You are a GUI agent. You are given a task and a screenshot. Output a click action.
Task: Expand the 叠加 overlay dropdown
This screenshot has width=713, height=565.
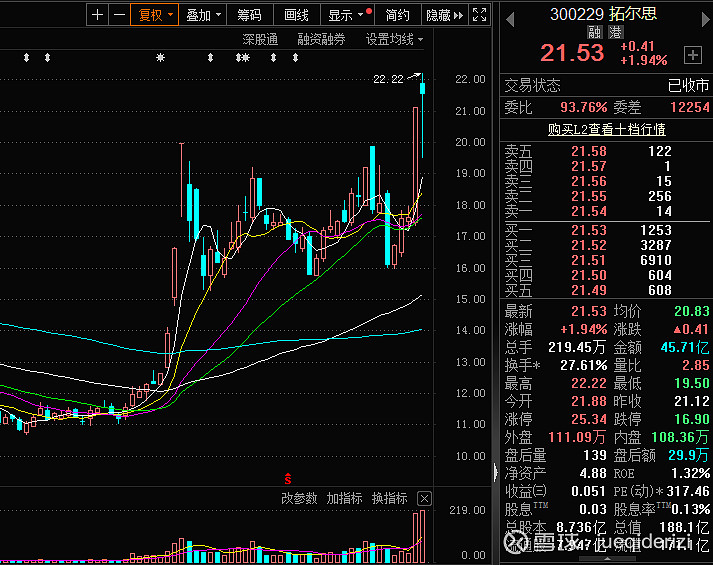click(204, 15)
